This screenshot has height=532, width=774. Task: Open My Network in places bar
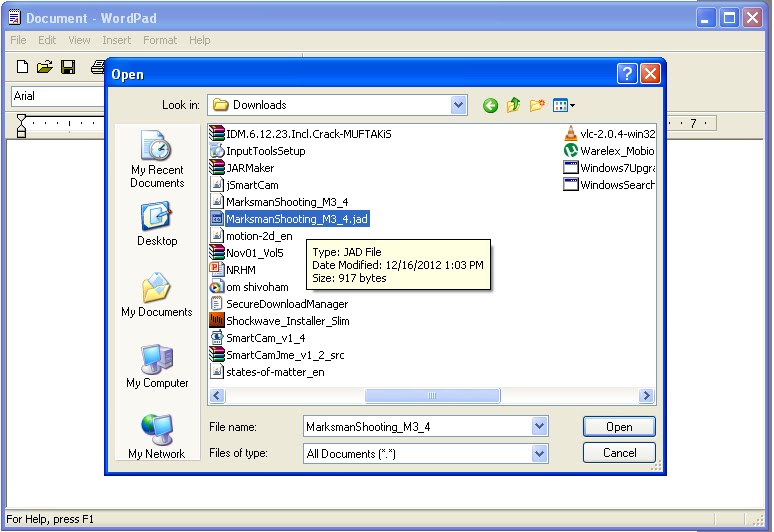(157, 437)
